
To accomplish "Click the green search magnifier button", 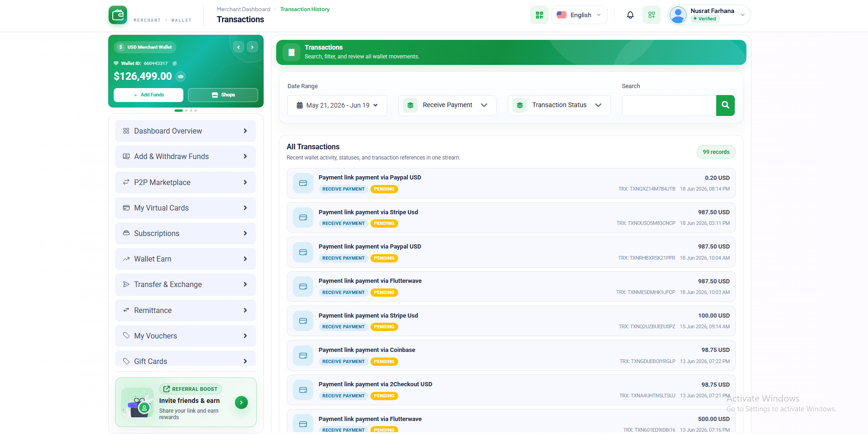I will click(725, 105).
